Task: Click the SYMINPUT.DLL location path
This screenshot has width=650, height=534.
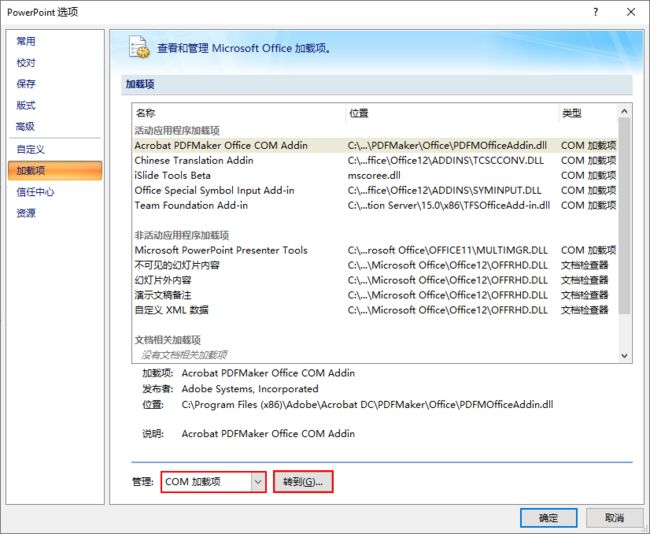Action: tap(444, 190)
